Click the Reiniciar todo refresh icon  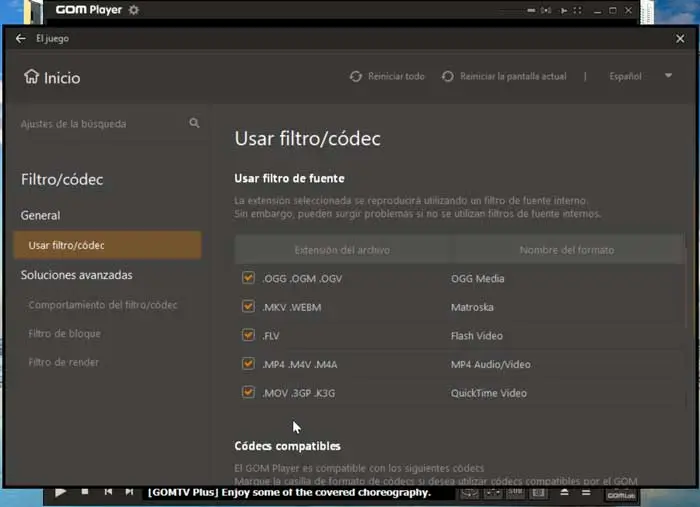(355, 76)
